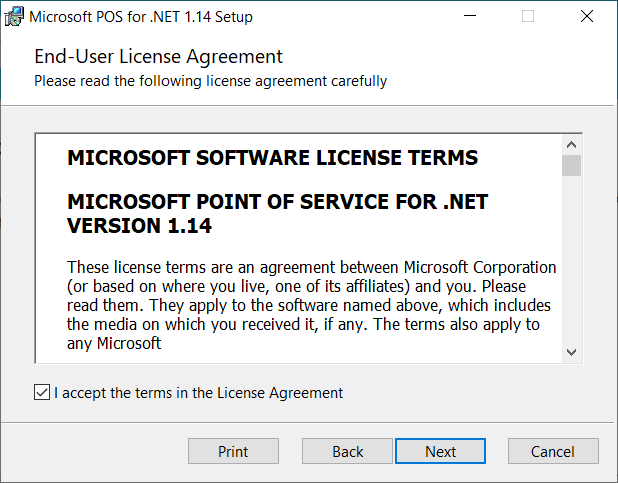Click the 'MICROSOFT SOFTWARE LICENSE TERMS' heading
The width and height of the screenshot is (618, 483).
(272, 158)
